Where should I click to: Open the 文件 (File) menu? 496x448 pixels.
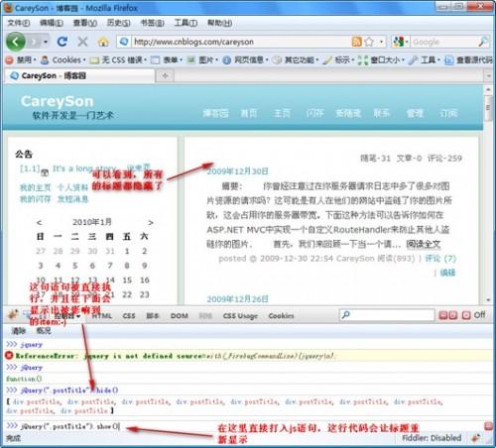click(x=19, y=23)
